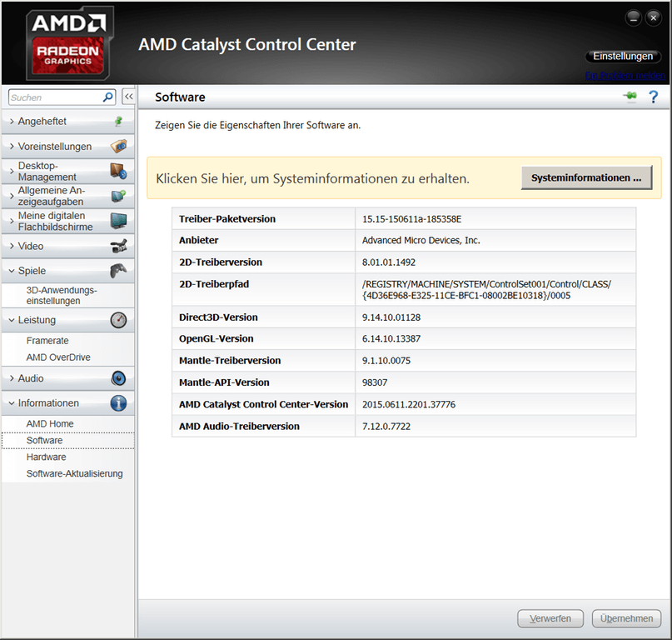Minimize the Catalyst Control Center window

tap(634, 18)
